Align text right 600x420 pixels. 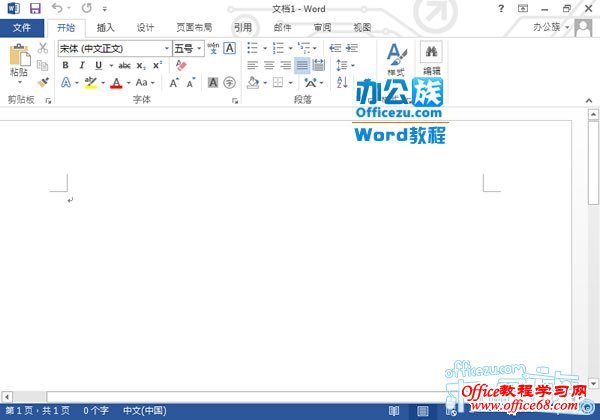click(x=285, y=65)
